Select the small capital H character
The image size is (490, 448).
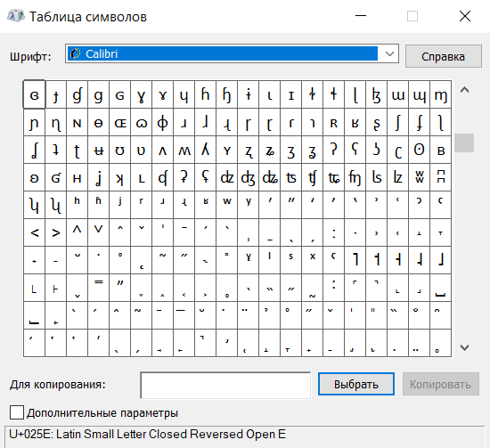pos(78,177)
